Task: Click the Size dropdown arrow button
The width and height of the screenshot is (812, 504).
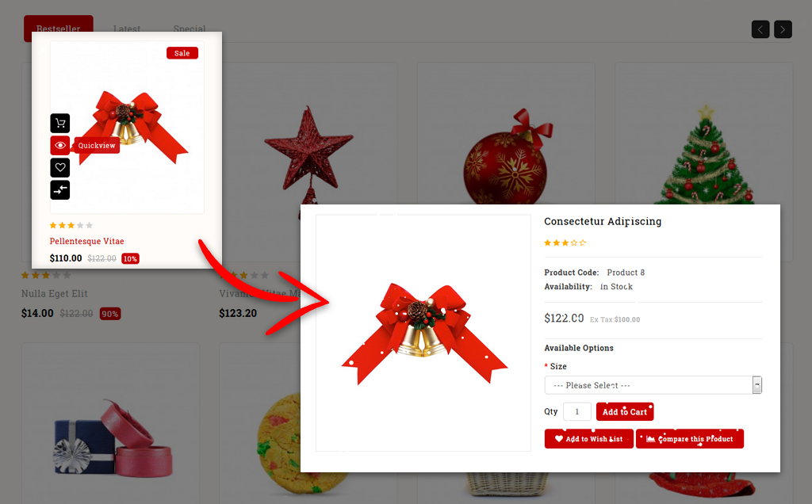Action: click(x=757, y=385)
